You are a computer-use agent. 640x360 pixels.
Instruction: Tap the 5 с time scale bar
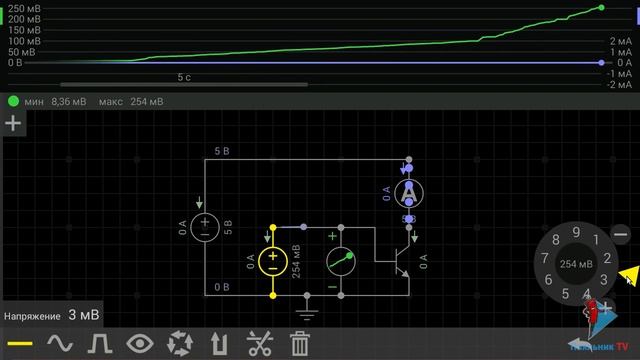[x=184, y=84]
